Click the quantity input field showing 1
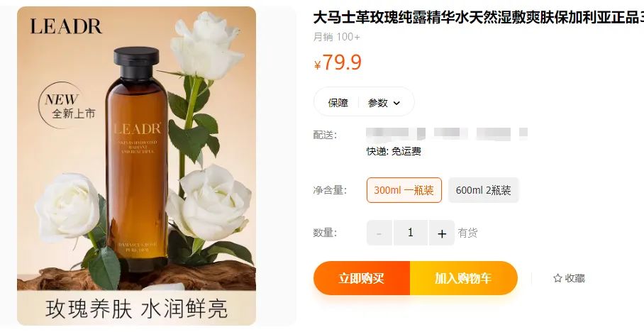Screen dimensions: 644x332 [x=411, y=233]
